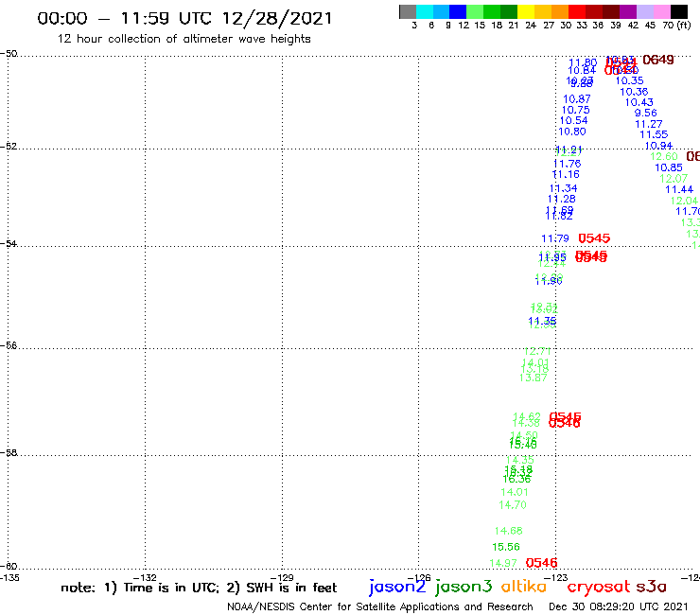Click the '70 (ft)' legend scale label
Screen dimensions: 700x615
point(676,26)
